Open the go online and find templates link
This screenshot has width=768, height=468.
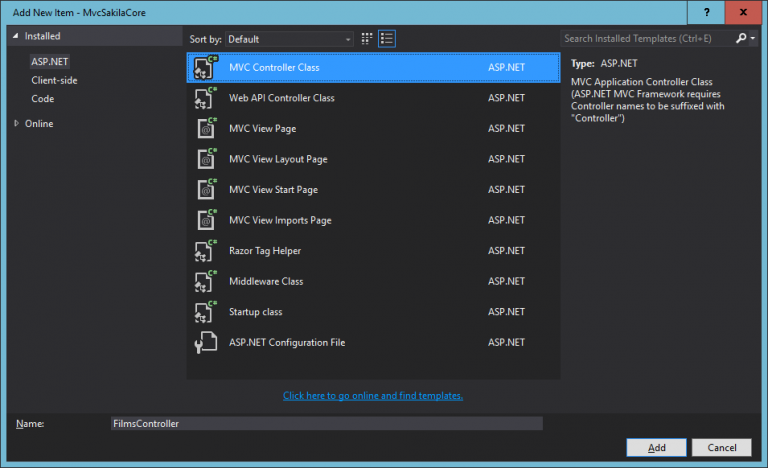pyautogui.click(x=373, y=396)
